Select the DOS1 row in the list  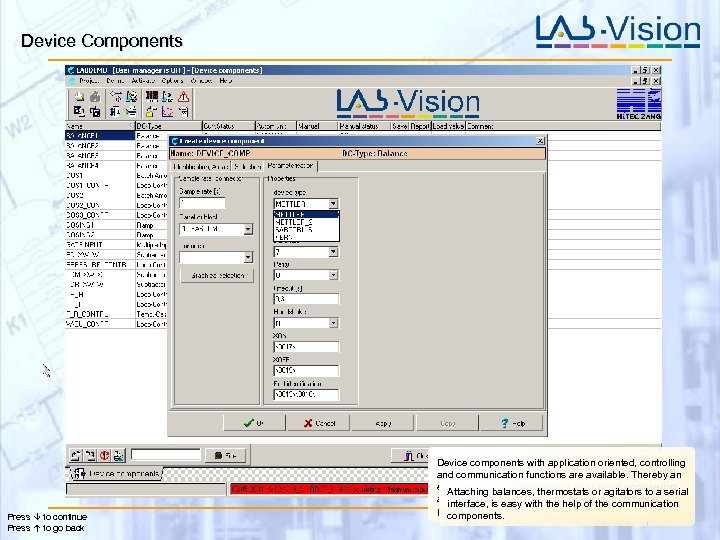click(100, 175)
